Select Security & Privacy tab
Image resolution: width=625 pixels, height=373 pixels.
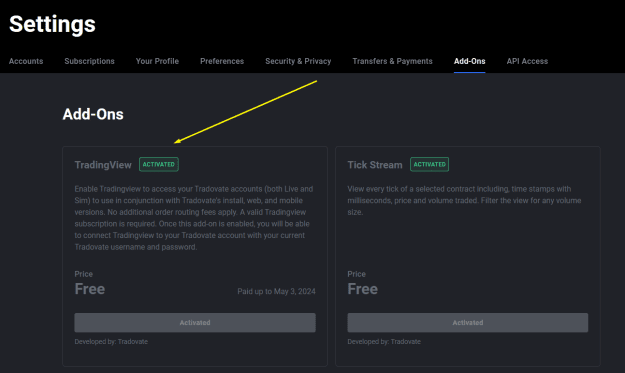pyautogui.click(x=298, y=61)
